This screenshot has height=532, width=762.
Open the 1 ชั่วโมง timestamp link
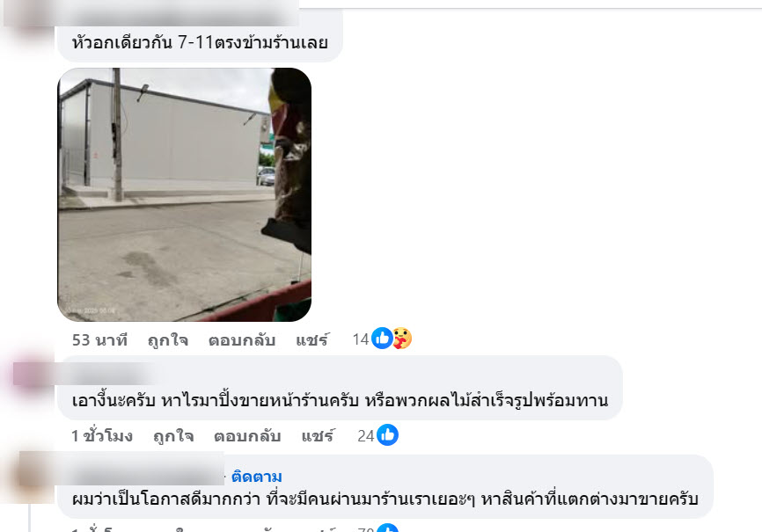click(102, 436)
